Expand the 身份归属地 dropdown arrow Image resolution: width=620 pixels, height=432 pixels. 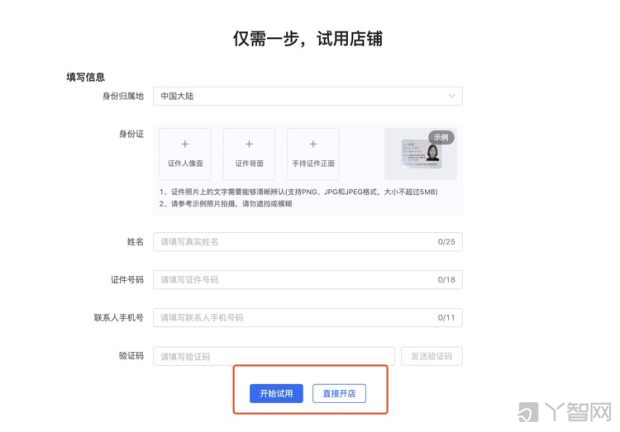(452, 96)
